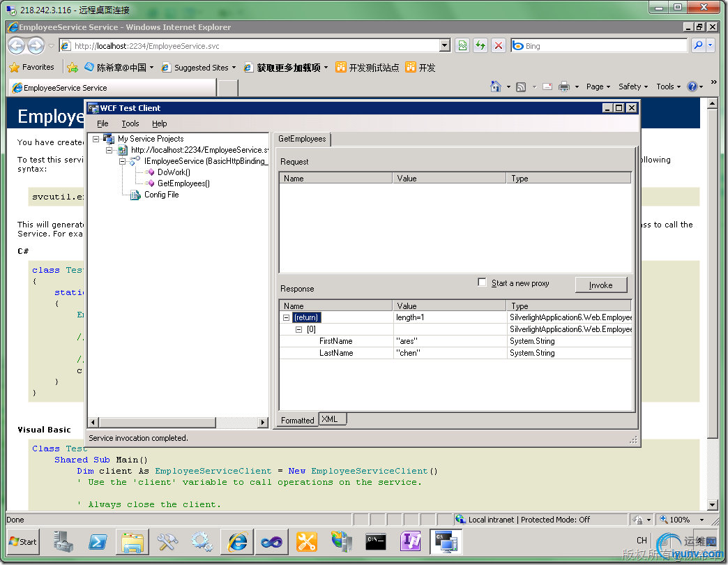Open the address bar history dropdown

[445, 45]
